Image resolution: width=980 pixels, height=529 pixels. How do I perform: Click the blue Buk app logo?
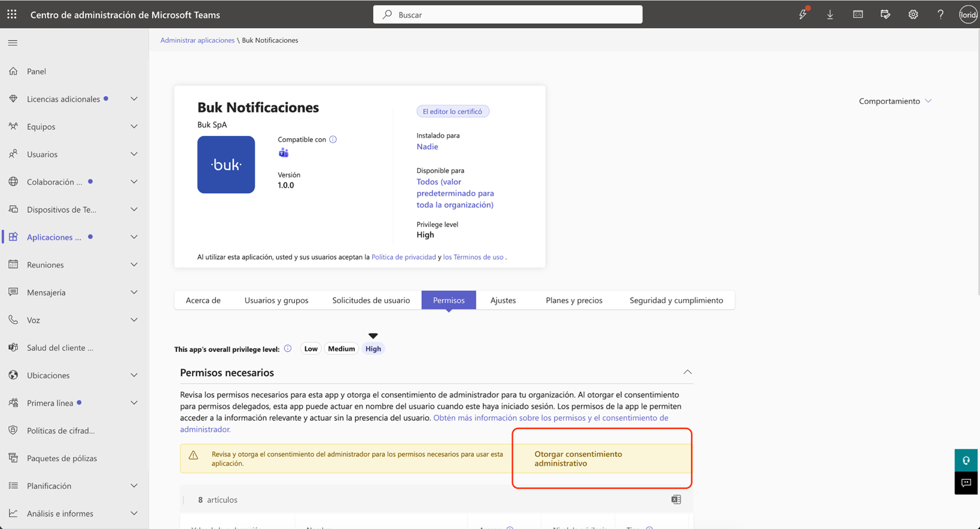pos(226,165)
